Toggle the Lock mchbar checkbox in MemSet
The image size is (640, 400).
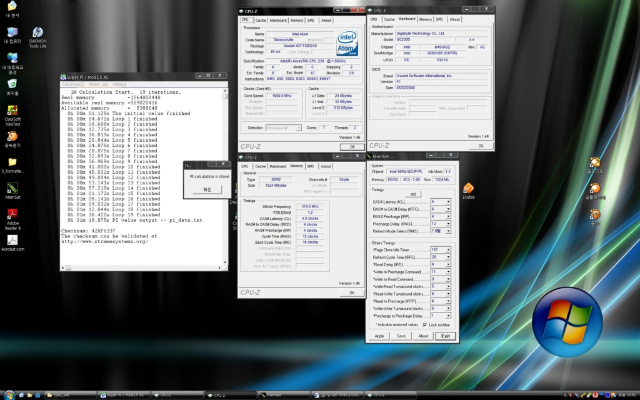click(x=425, y=324)
